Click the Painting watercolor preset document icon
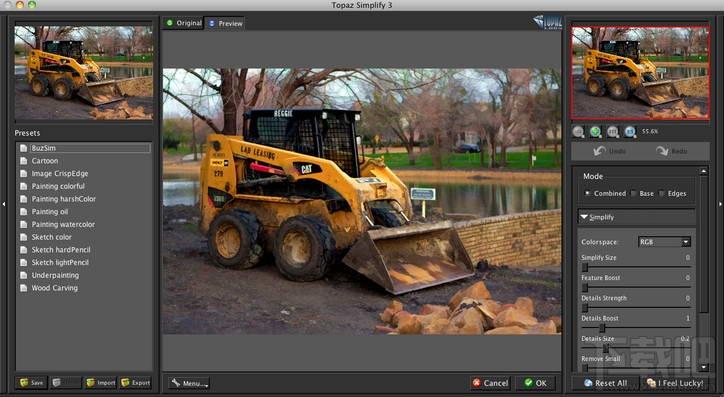This screenshot has width=724, height=397. pyautogui.click(x=24, y=224)
